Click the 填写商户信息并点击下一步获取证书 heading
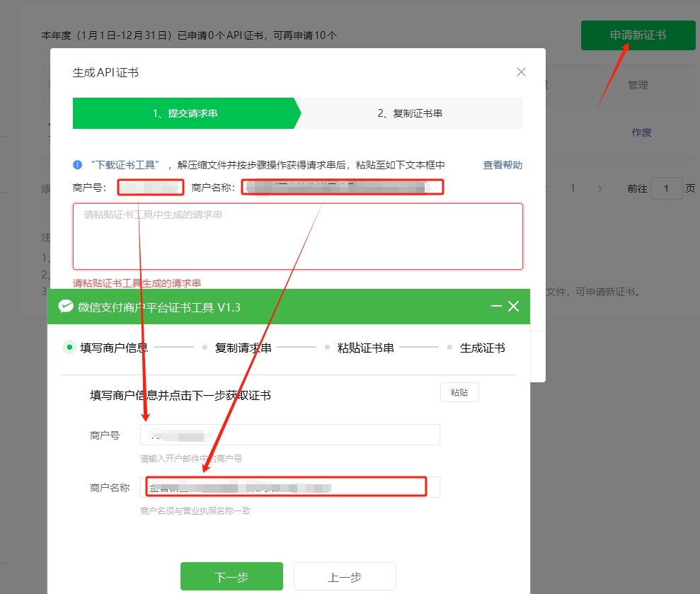The width and height of the screenshot is (700, 594). [180, 395]
